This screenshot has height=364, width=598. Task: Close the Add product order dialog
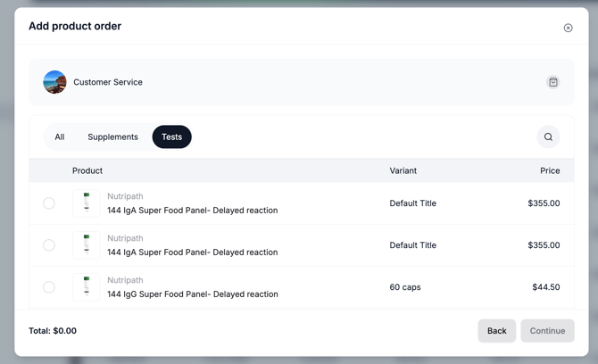click(568, 28)
